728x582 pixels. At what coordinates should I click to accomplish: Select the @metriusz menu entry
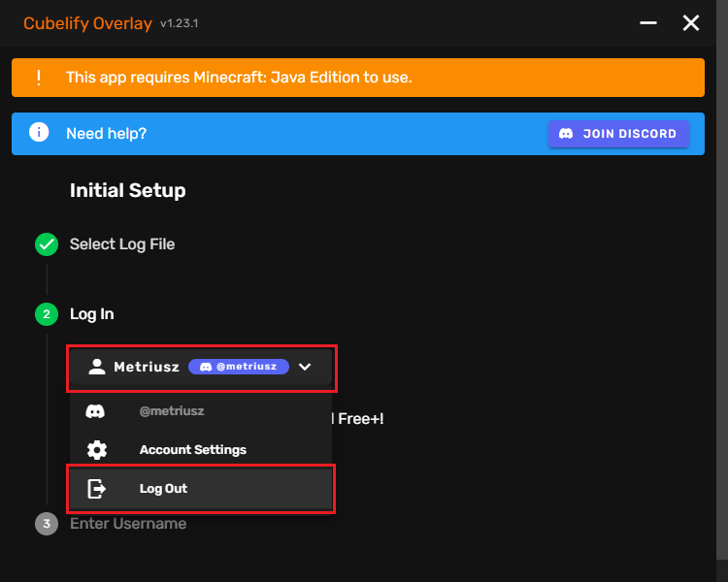[x=172, y=411]
